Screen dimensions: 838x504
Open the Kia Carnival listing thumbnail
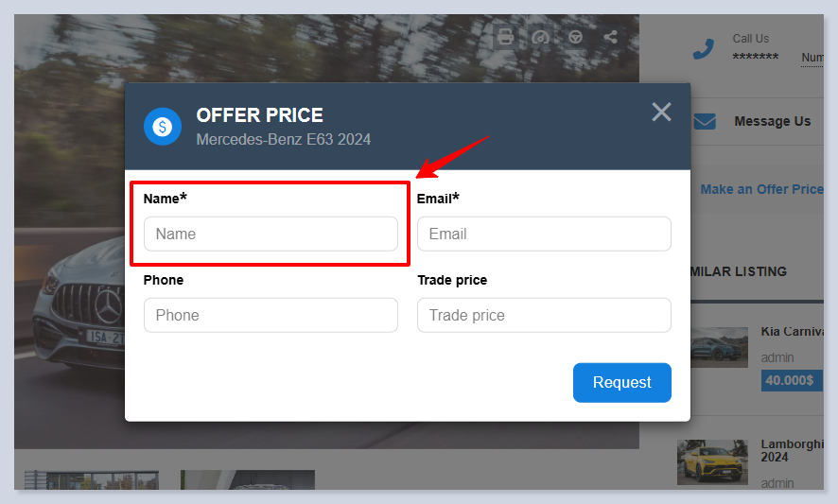[x=719, y=347]
